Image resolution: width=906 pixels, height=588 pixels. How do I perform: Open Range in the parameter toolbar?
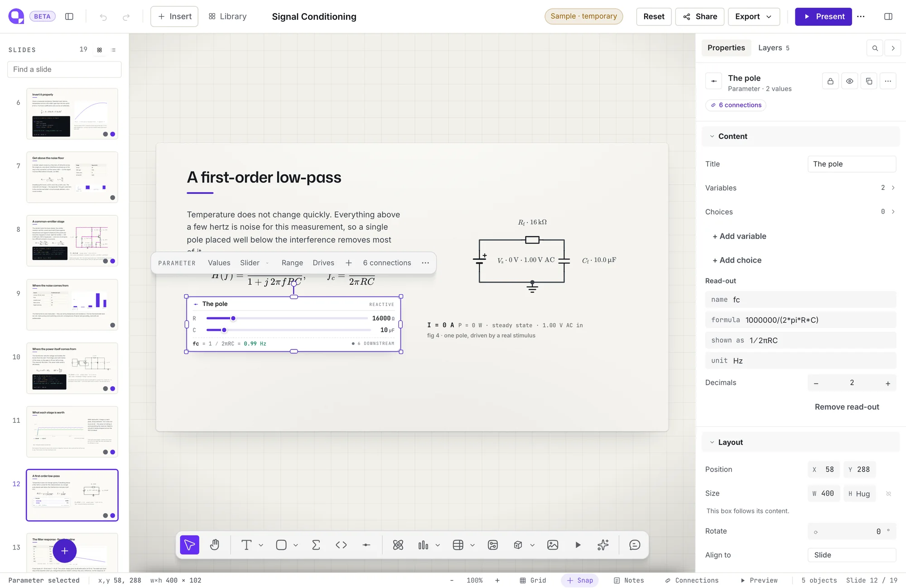pos(292,263)
